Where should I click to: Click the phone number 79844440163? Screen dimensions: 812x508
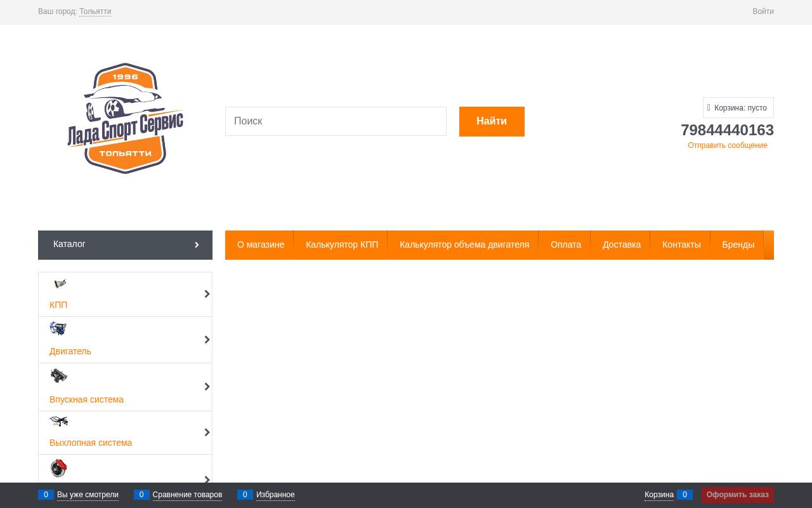coord(727,130)
